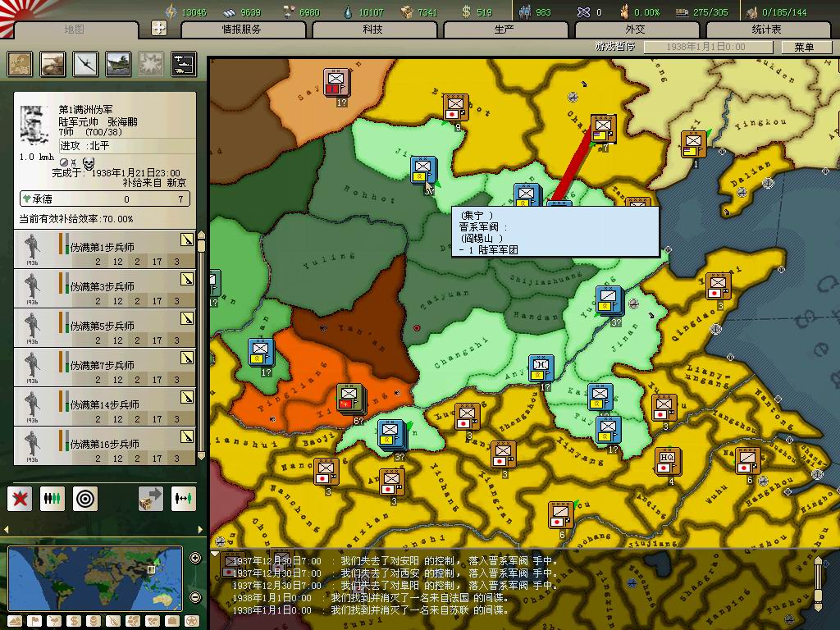The image size is (840, 630).
Task: Zoom out the map with minus button
Action: tap(195, 596)
